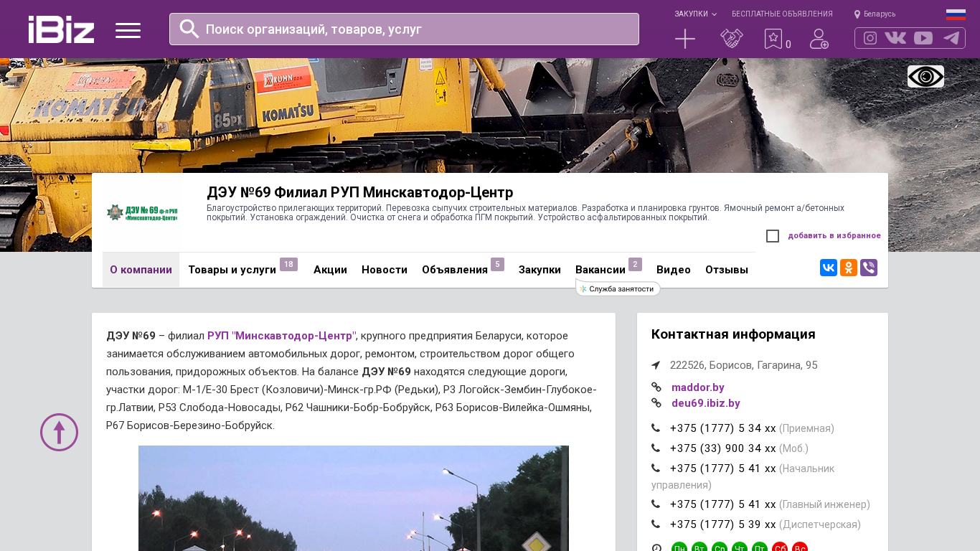Share the company page on VK

(829, 268)
